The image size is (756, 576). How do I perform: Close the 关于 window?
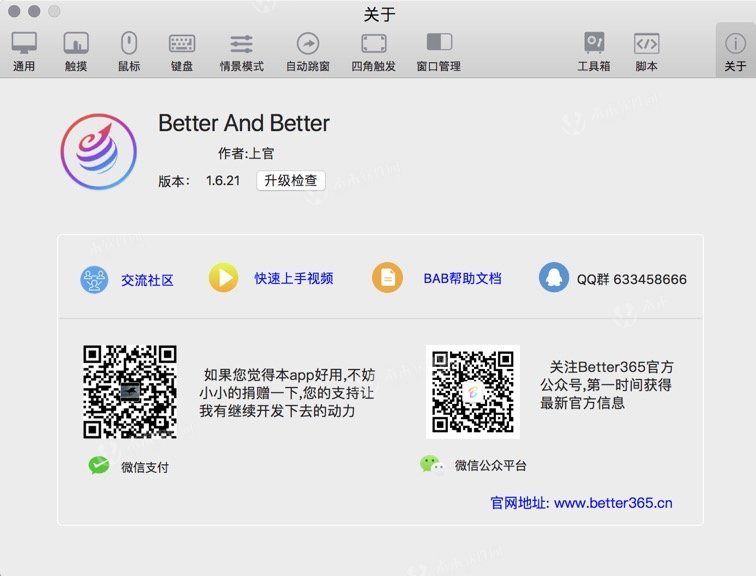[14, 11]
